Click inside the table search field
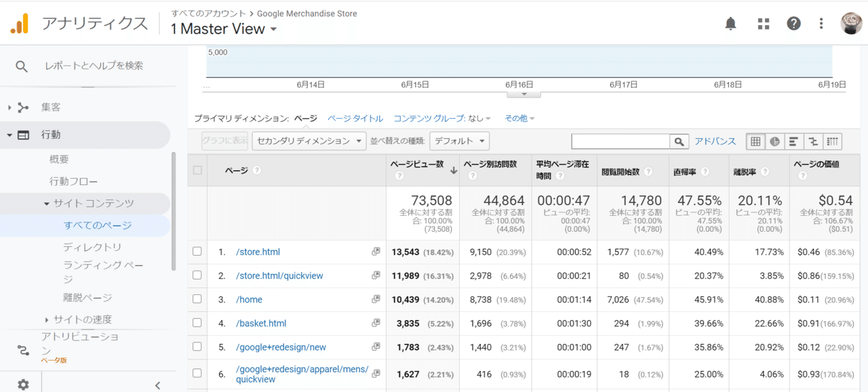 [x=621, y=141]
